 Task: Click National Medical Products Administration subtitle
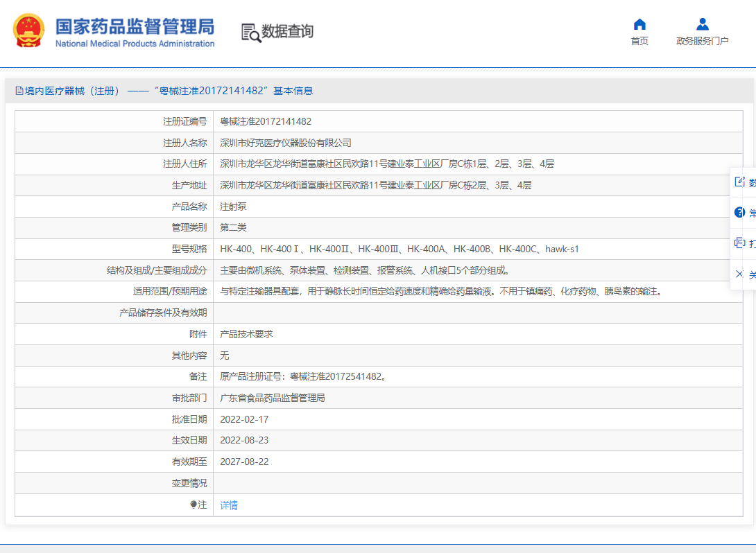click(135, 44)
